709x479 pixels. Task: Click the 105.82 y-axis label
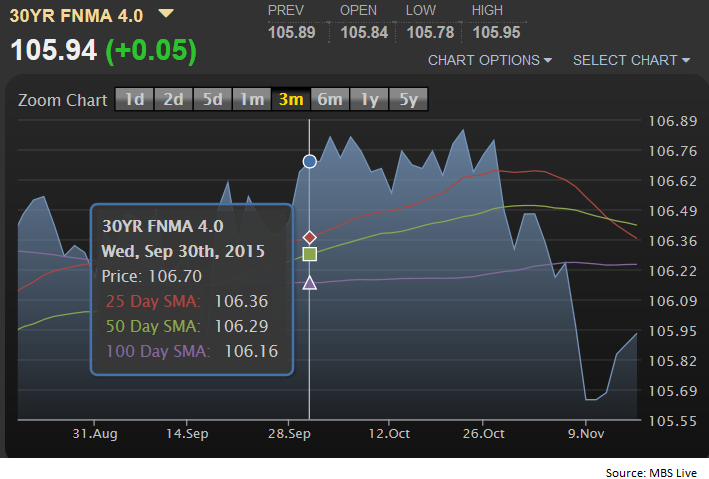pyautogui.click(x=673, y=360)
